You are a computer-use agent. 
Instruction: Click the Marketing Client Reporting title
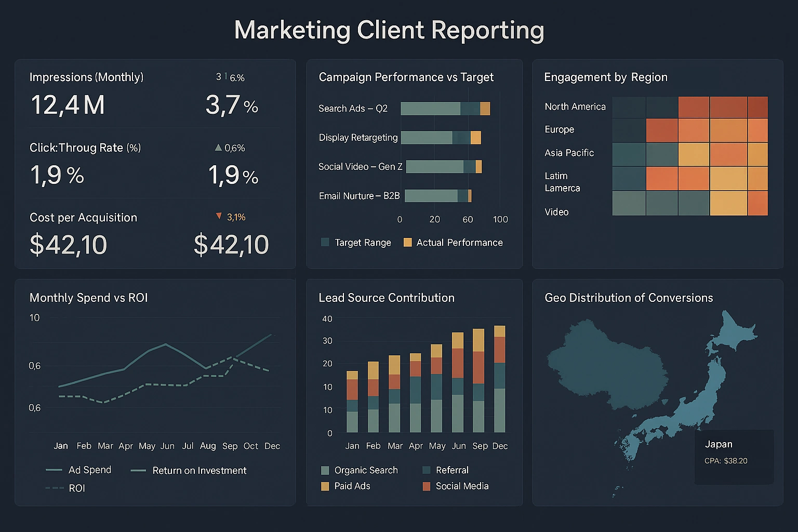pos(390,30)
